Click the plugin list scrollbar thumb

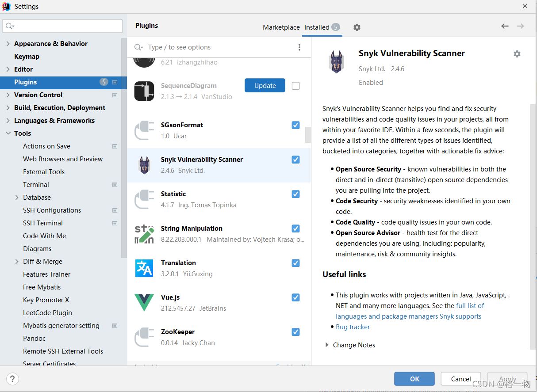tap(308, 135)
